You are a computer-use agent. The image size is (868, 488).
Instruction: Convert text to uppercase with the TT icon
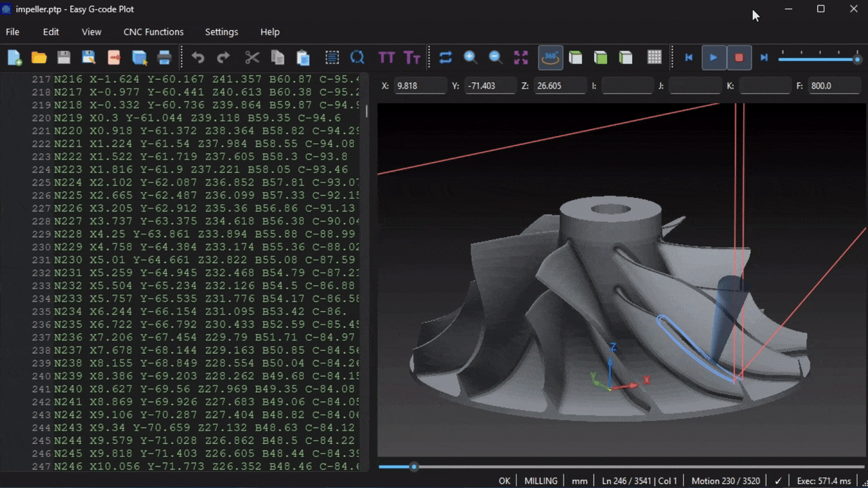[387, 58]
